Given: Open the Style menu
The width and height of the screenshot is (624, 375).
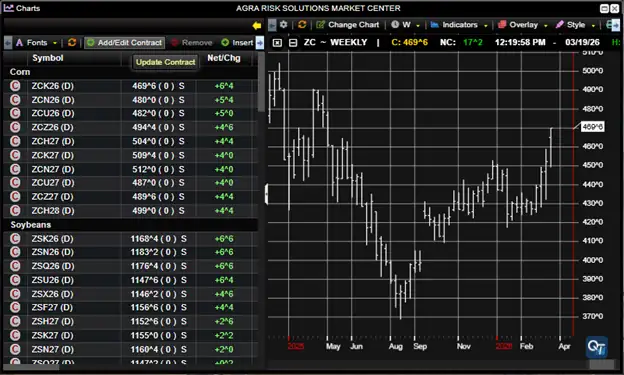Looking at the screenshot, I should [x=575, y=25].
